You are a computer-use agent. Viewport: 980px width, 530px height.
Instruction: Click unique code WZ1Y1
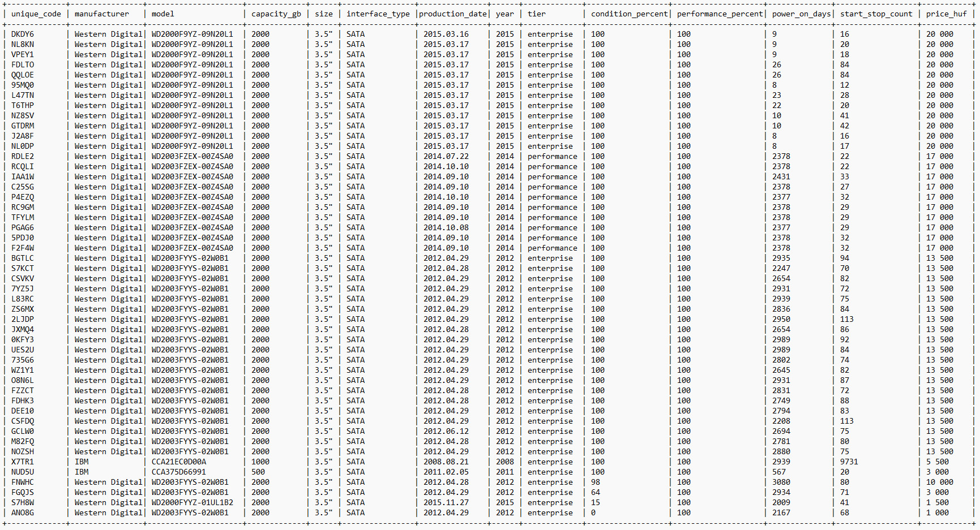23,370
